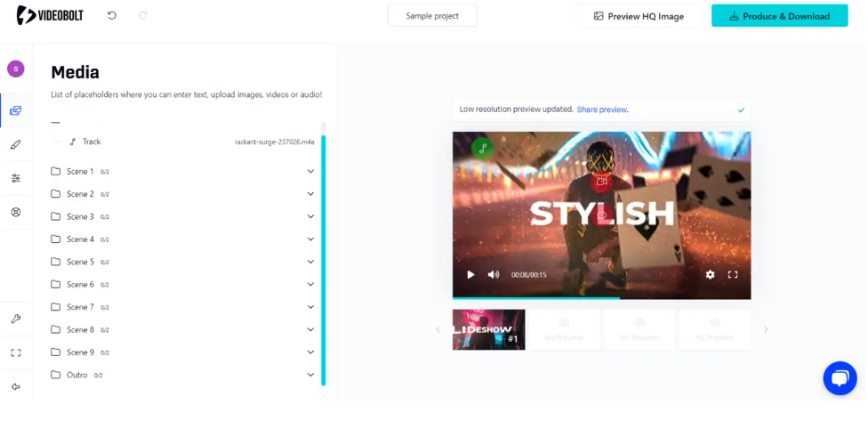Screen dimensions: 868x421
Task: Open the Media panel sidebar icon
Action: click(15, 110)
